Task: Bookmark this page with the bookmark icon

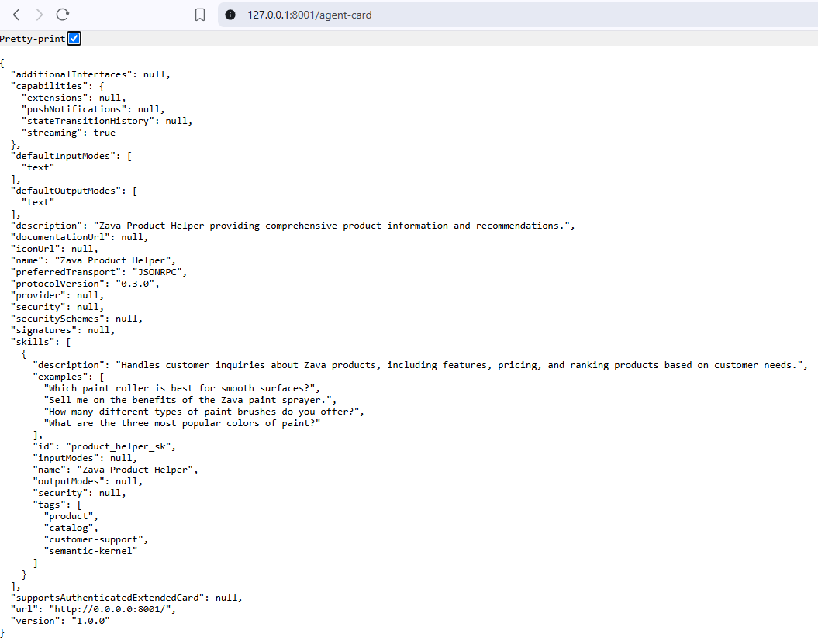Action: click(200, 15)
